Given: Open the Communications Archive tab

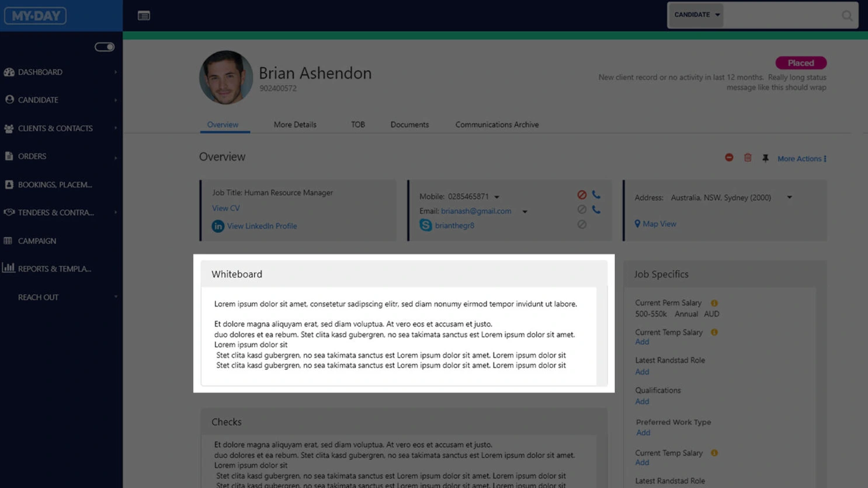Looking at the screenshot, I should tap(497, 124).
